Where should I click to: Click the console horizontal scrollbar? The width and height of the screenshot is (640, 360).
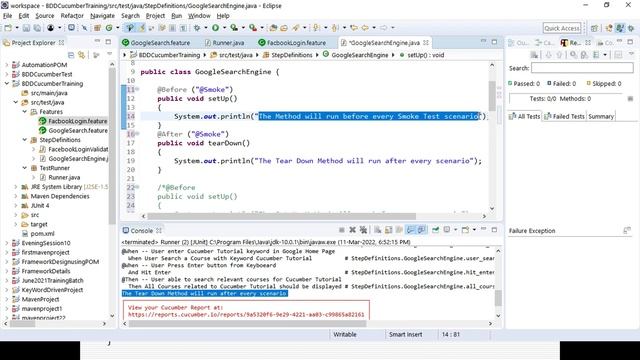[x=247, y=324]
